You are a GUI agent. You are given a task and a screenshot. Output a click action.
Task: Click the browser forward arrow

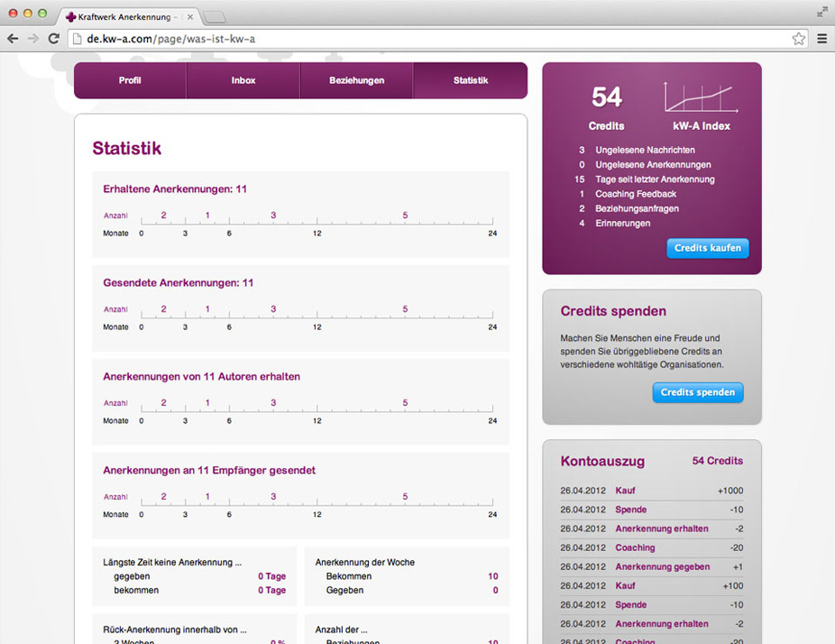(x=33, y=39)
